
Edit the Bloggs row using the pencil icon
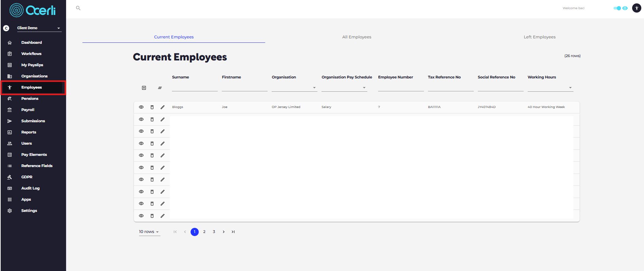162,107
